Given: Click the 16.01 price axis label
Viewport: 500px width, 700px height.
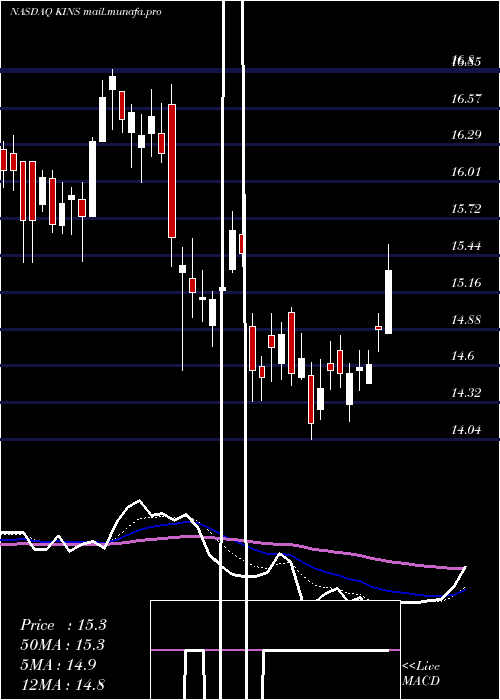Looking at the screenshot, I should click(x=466, y=172).
